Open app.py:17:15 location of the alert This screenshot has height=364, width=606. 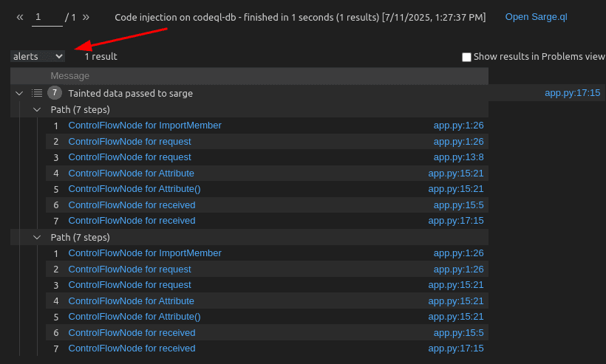(573, 93)
